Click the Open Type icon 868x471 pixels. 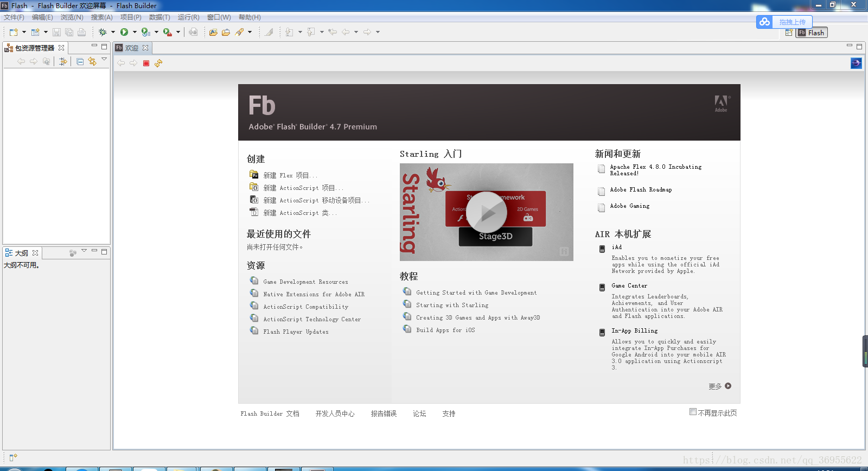coord(213,32)
